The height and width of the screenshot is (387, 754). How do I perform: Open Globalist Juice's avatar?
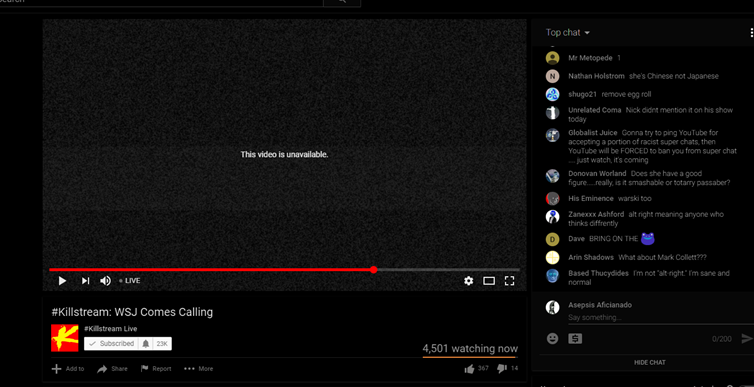click(x=553, y=135)
